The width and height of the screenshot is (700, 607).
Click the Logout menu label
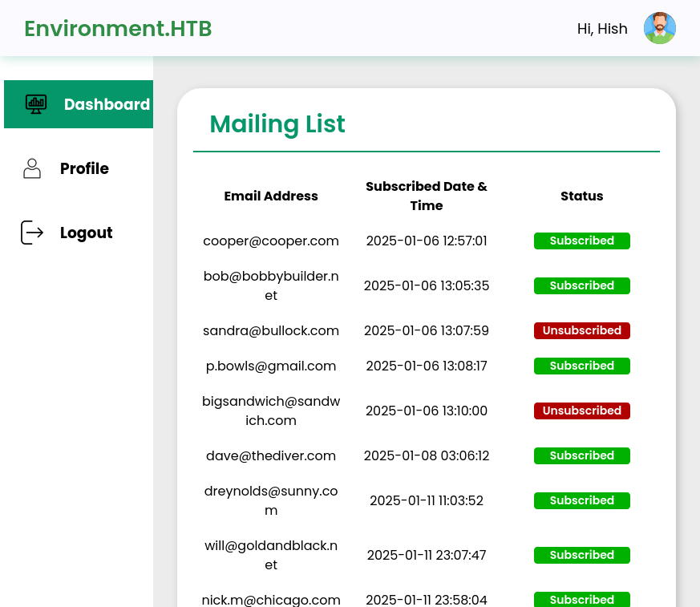click(86, 233)
